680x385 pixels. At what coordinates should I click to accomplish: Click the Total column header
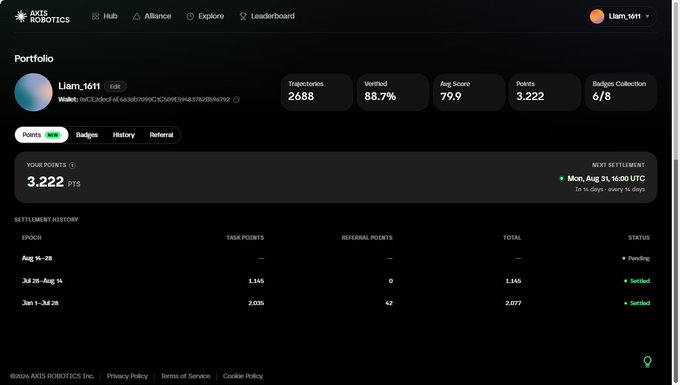512,238
